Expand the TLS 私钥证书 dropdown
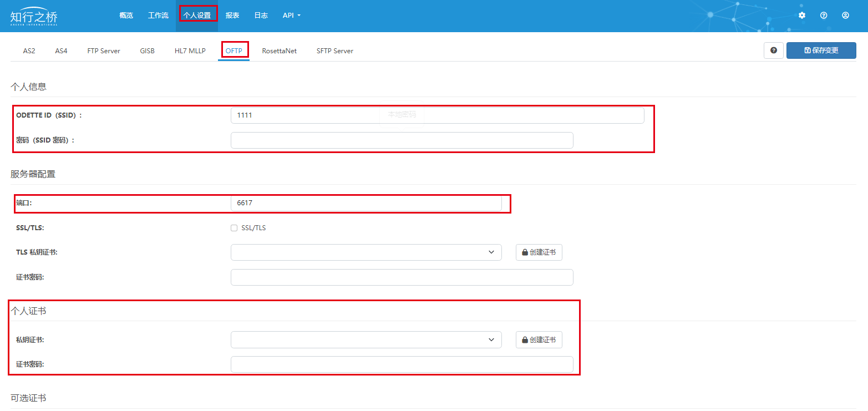The width and height of the screenshot is (868, 411). [366, 252]
